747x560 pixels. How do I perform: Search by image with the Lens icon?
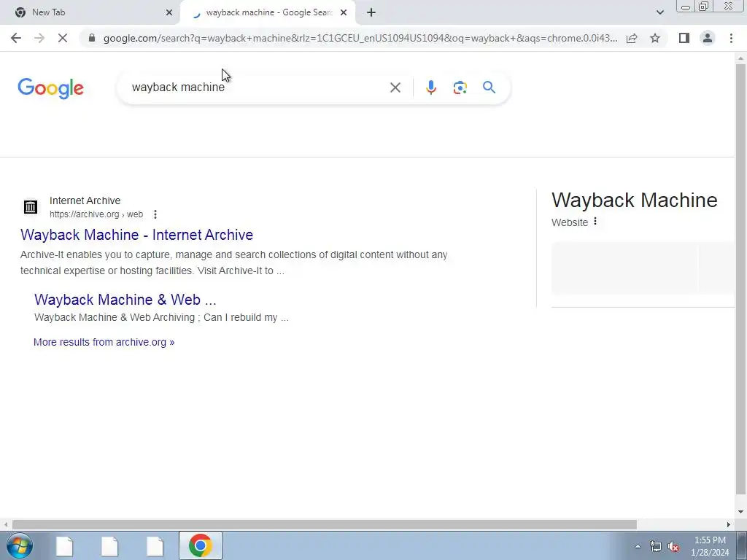point(460,87)
